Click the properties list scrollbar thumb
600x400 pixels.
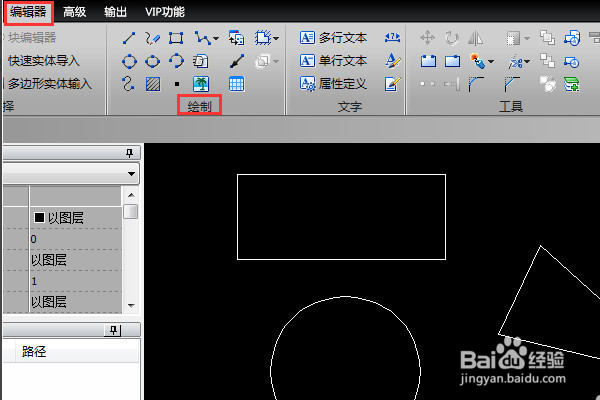pos(131,211)
